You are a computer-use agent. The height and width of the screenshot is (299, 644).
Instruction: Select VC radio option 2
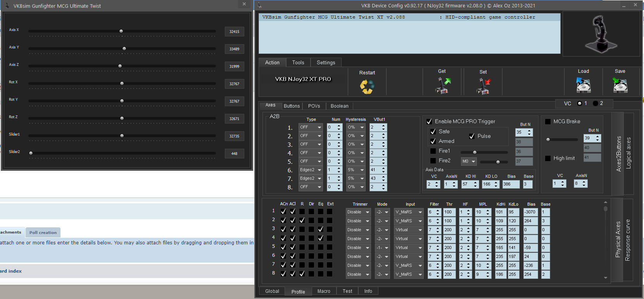[595, 103]
